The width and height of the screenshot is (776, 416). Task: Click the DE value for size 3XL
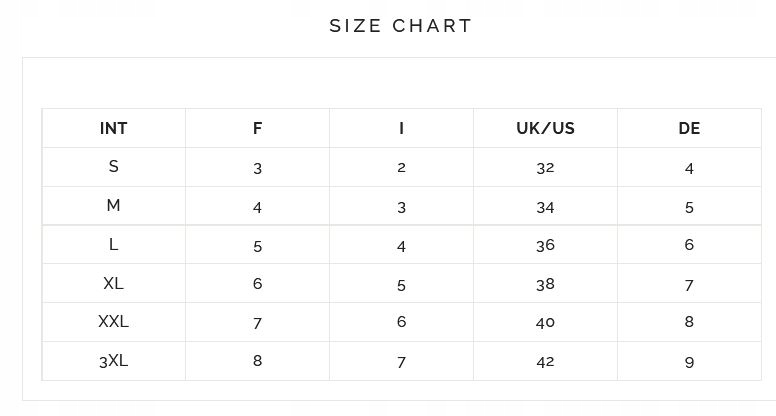(689, 362)
